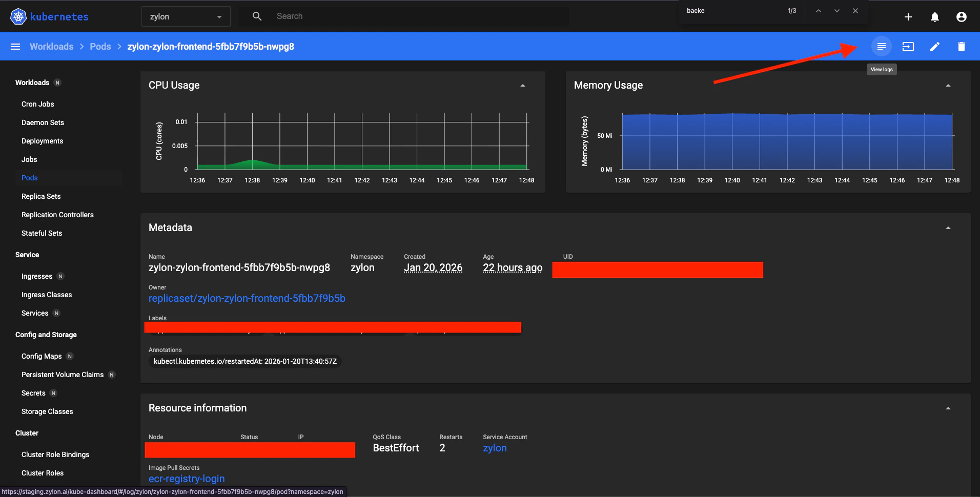Click the Metadata section heading
This screenshot has width=980, height=497.
[170, 228]
